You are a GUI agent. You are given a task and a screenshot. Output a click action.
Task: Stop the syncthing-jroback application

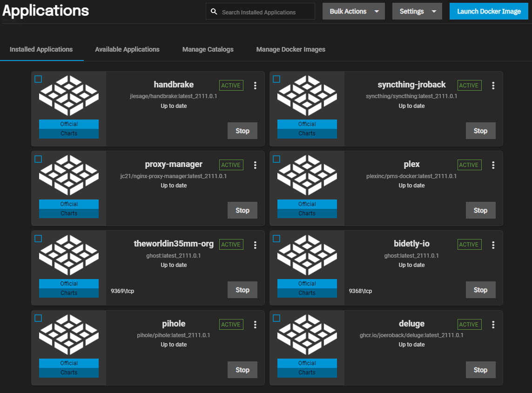coord(480,131)
